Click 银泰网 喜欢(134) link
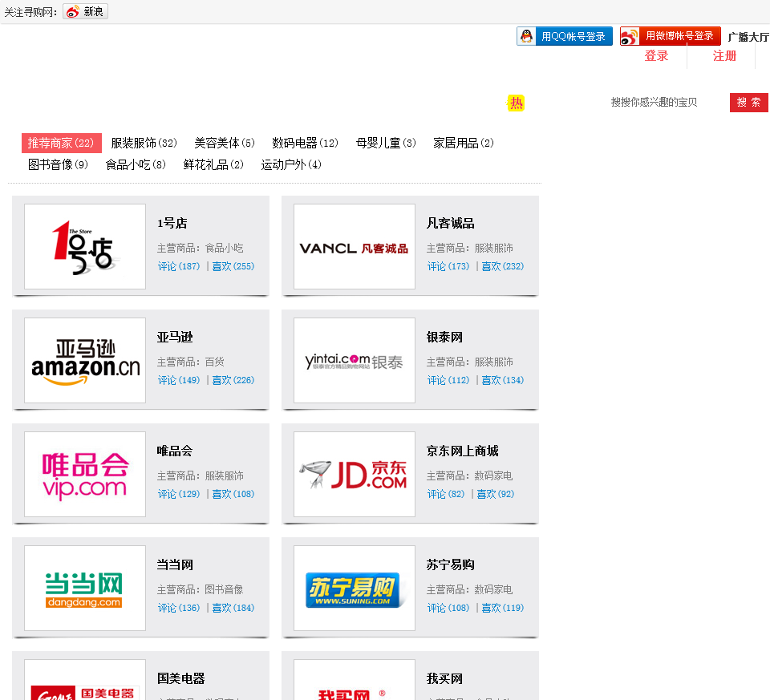The width and height of the screenshot is (770, 700). point(503,380)
